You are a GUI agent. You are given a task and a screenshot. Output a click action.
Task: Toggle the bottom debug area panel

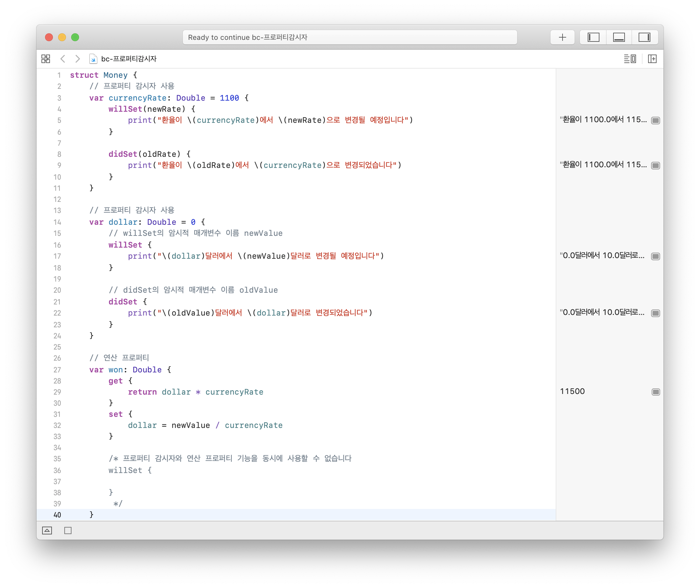pos(619,37)
